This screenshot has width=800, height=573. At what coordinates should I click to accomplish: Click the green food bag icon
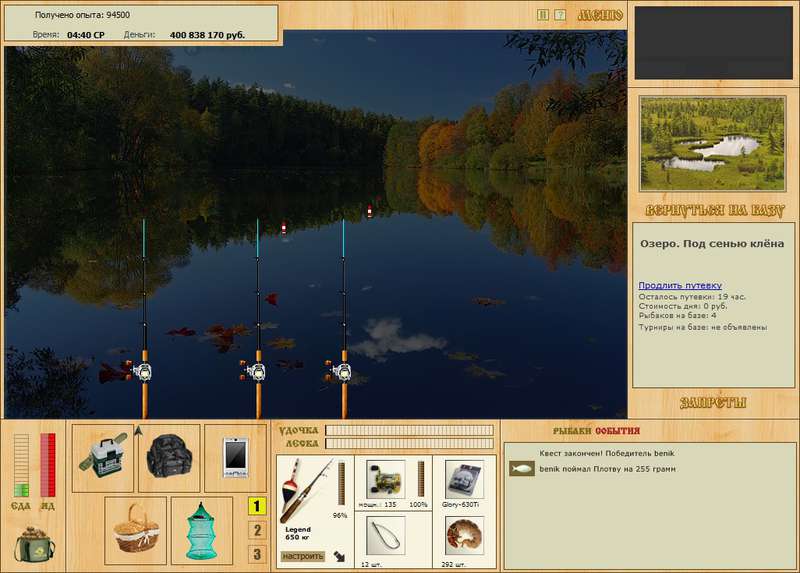[x=35, y=544]
